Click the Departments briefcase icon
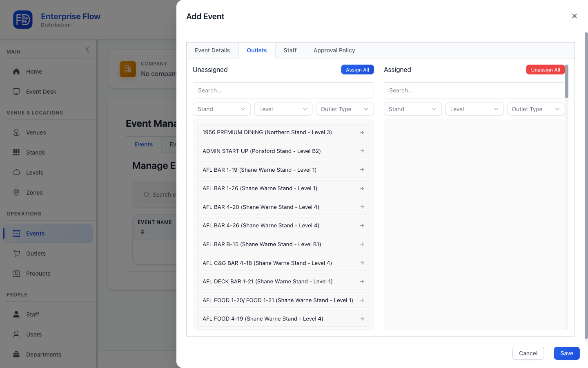The image size is (588, 368). (x=16, y=355)
